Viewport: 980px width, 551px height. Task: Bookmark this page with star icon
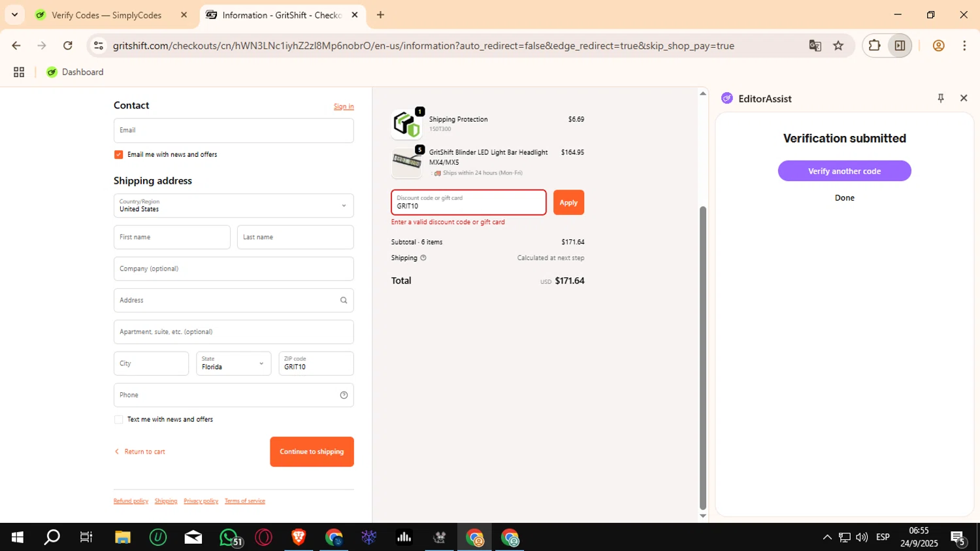click(838, 46)
